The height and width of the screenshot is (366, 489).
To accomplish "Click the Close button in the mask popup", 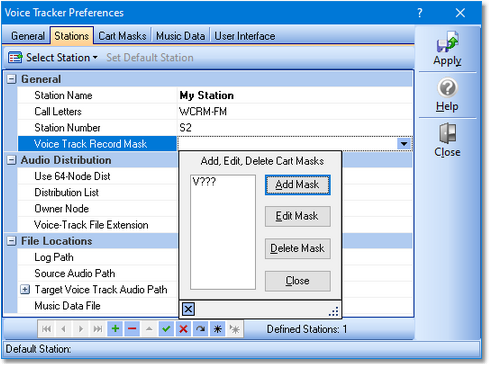I will [x=298, y=281].
